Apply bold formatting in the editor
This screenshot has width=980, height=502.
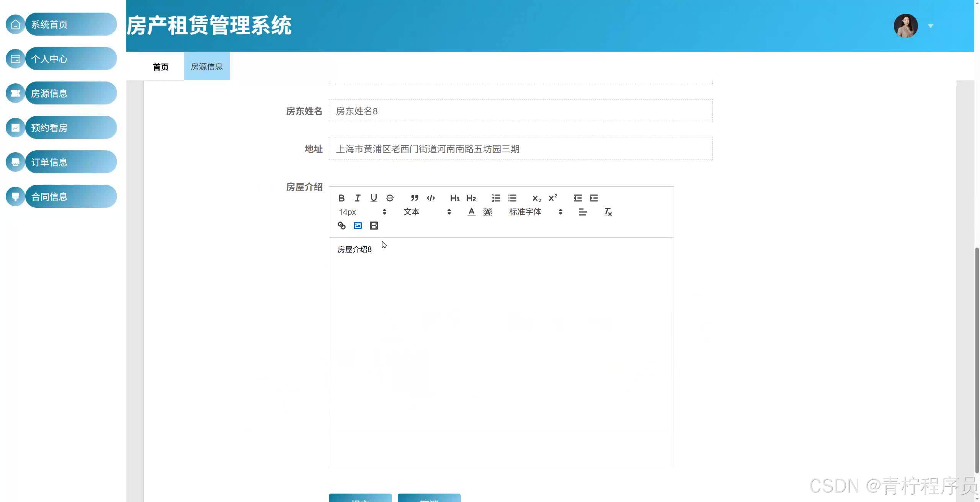[341, 198]
